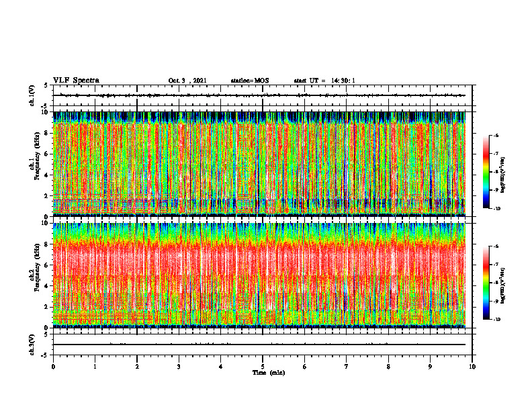Click time-axis tick label "1"
Image resolution: width=532 pixels, height=411 pixels.
95,367
